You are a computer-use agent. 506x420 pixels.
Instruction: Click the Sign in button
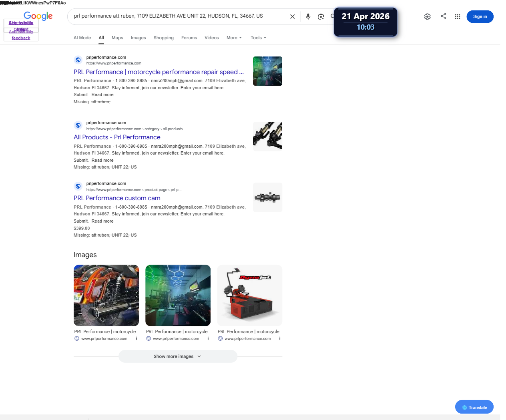(x=480, y=16)
